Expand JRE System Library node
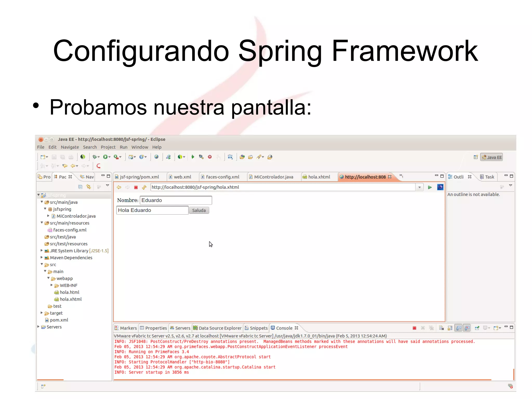 point(42,250)
